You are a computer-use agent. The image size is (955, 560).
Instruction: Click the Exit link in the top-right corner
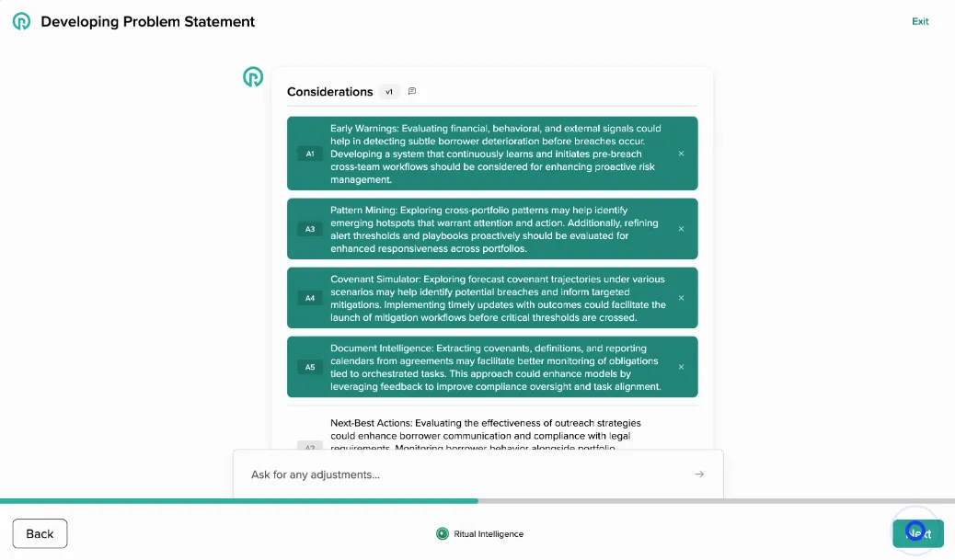pyautogui.click(x=920, y=21)
